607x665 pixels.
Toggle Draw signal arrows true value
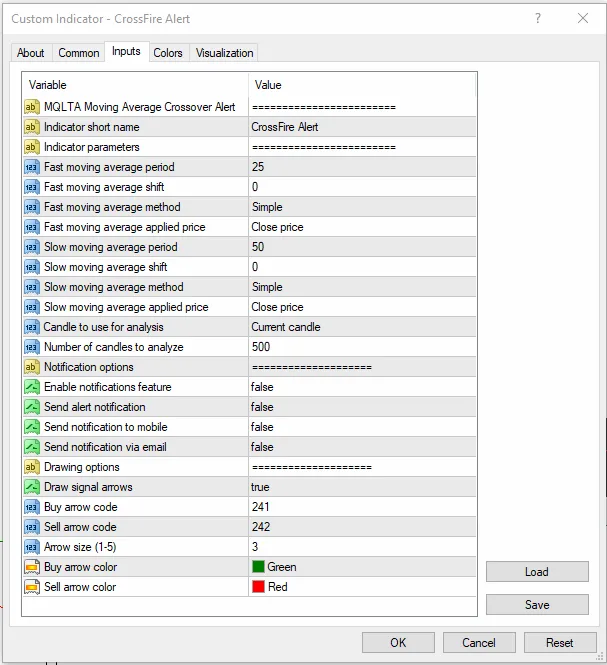[362, 487]
